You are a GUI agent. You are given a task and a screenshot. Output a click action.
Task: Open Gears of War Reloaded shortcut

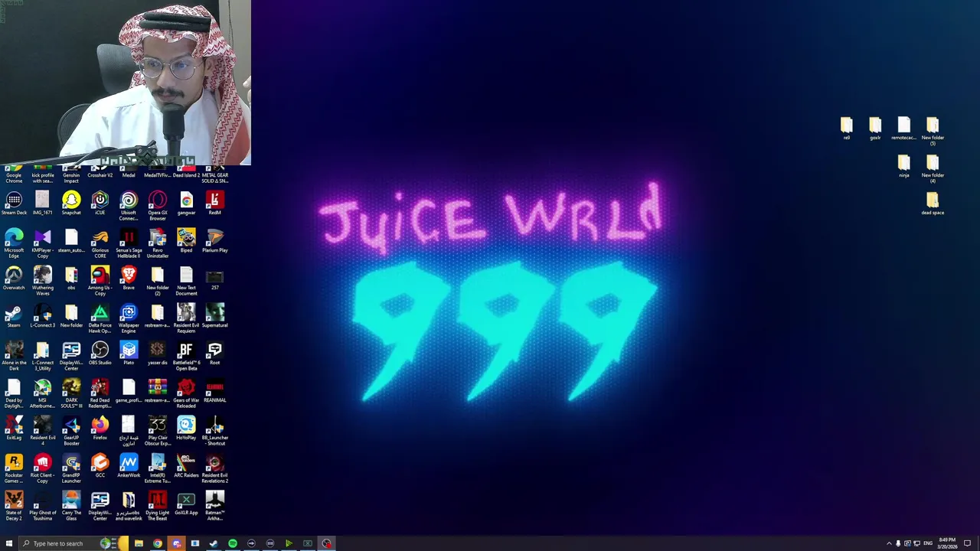pyautogui.click(x=186, y=393)
